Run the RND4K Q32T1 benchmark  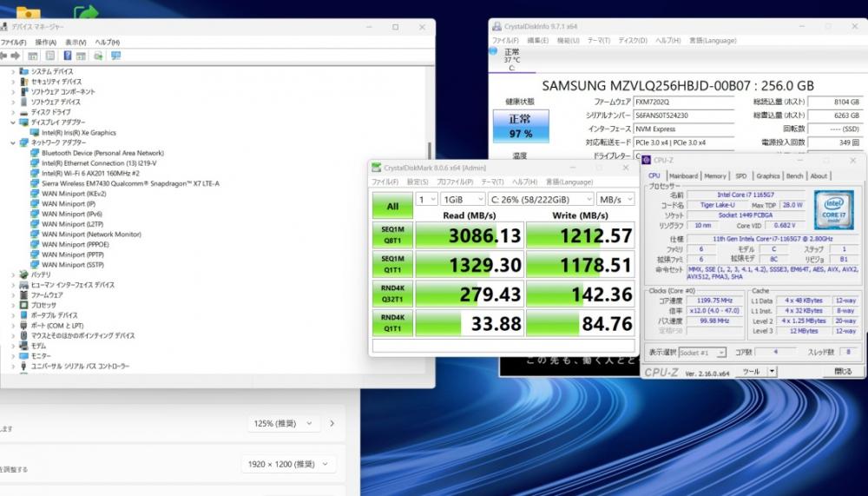[x=392, y=294]
